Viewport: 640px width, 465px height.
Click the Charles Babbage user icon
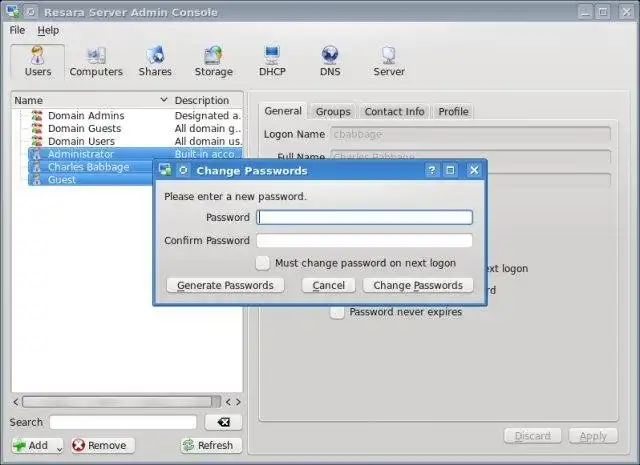37,167
